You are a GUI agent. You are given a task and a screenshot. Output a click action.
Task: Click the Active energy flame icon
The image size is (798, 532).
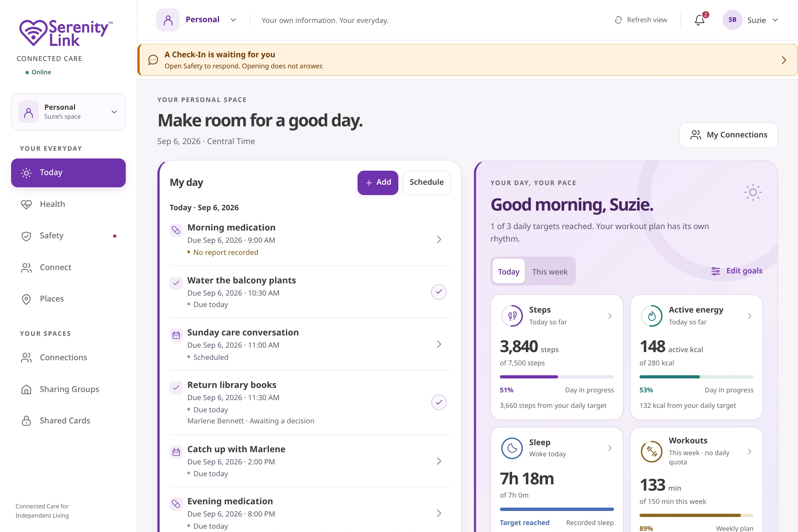pos(652,316)
